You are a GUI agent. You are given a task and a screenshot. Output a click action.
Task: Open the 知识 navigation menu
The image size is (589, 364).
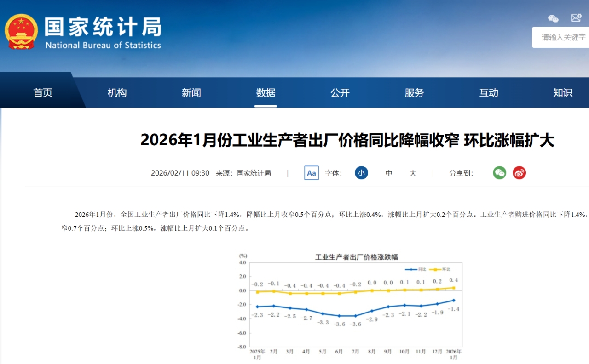click(563, 93)
